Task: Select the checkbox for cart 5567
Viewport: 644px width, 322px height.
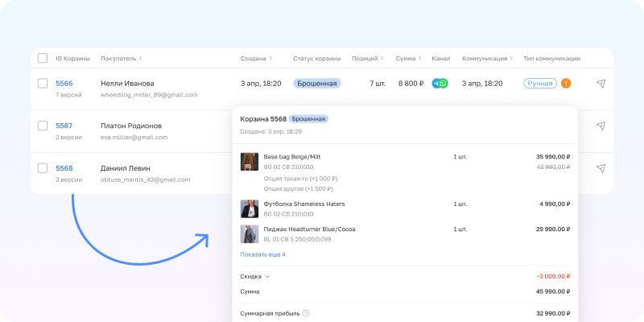Action: 43,126
